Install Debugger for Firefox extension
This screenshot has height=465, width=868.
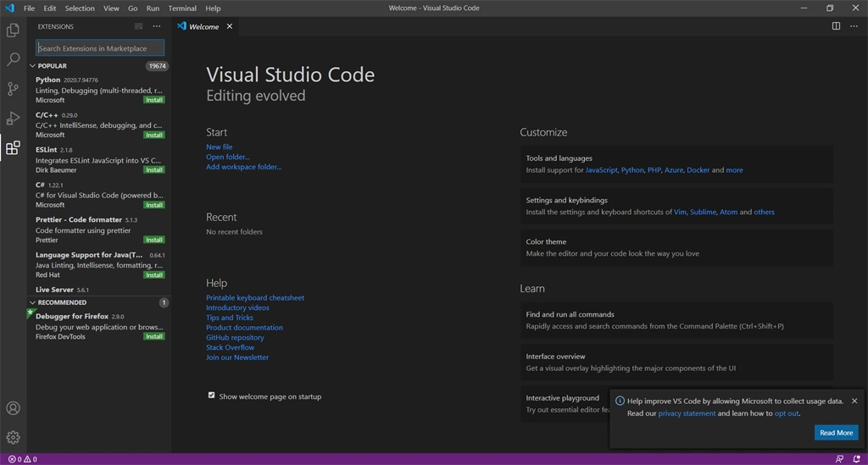pyautogui.click(x=154, y=336)
